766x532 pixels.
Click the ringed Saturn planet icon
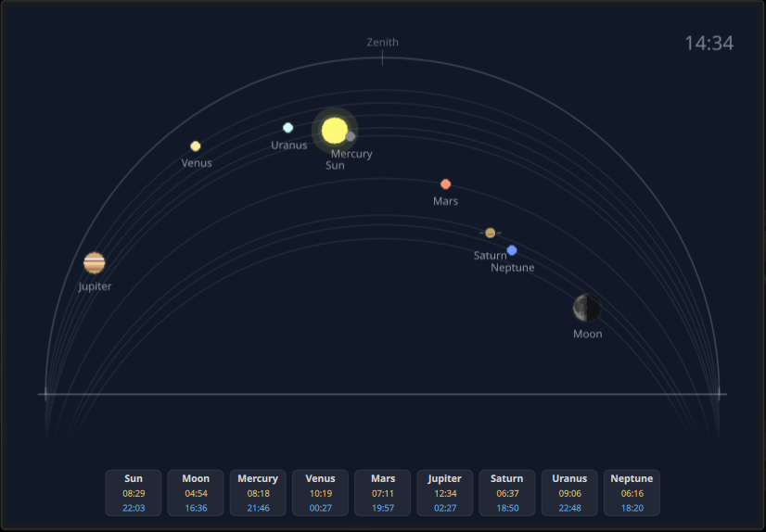point(491,233)
